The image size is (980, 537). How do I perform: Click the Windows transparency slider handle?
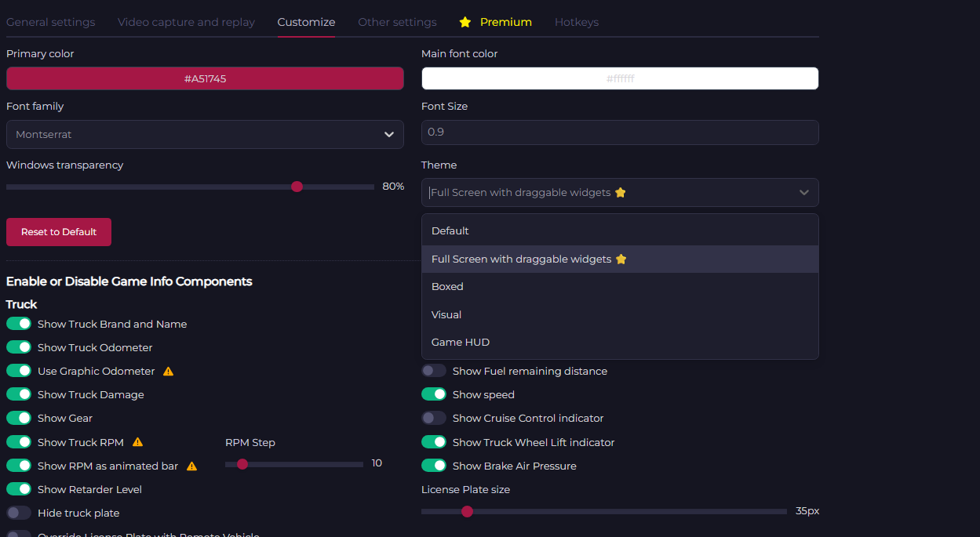click(297, 187)
